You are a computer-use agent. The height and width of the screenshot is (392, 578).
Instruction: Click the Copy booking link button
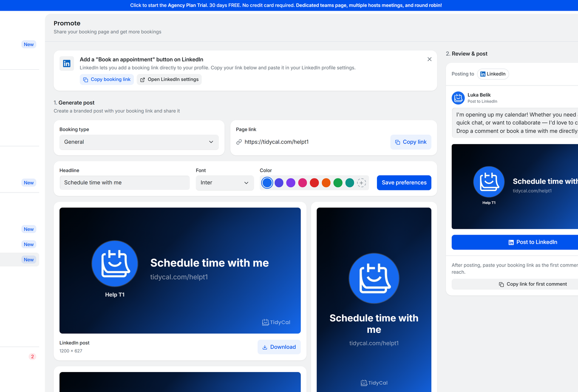[107, 80]
